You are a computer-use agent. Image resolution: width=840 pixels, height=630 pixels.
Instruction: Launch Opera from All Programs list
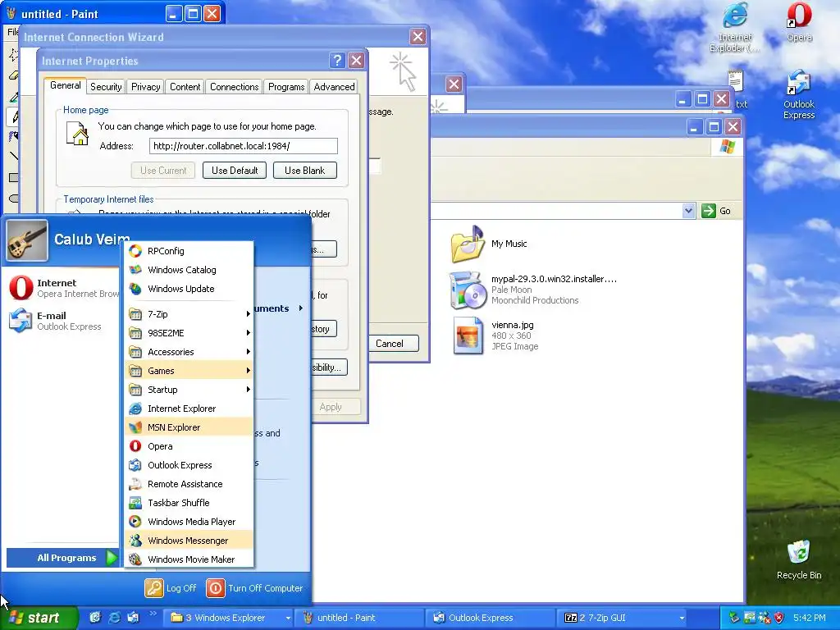click(x=189, y=445)
